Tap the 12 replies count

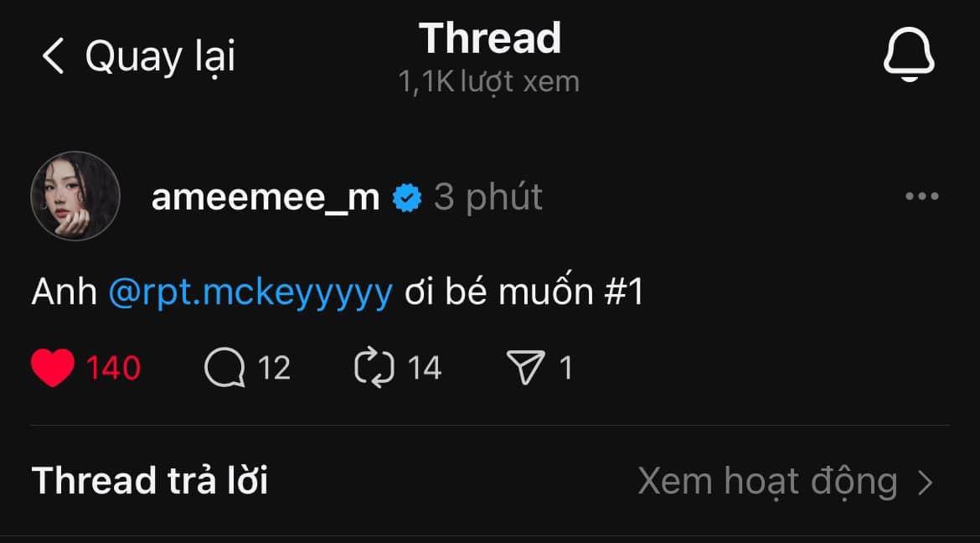pos(274,369)
